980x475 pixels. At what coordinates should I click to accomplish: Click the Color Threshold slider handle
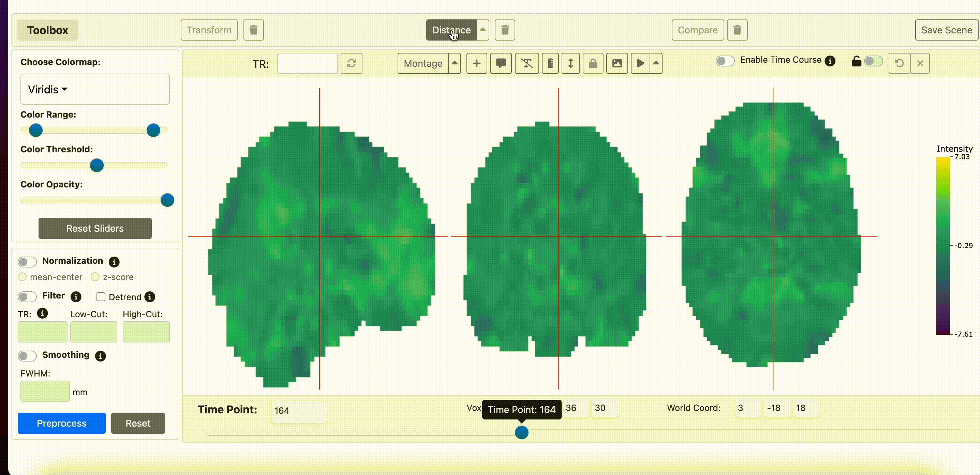pyautogui.click(x=96, y=166)
